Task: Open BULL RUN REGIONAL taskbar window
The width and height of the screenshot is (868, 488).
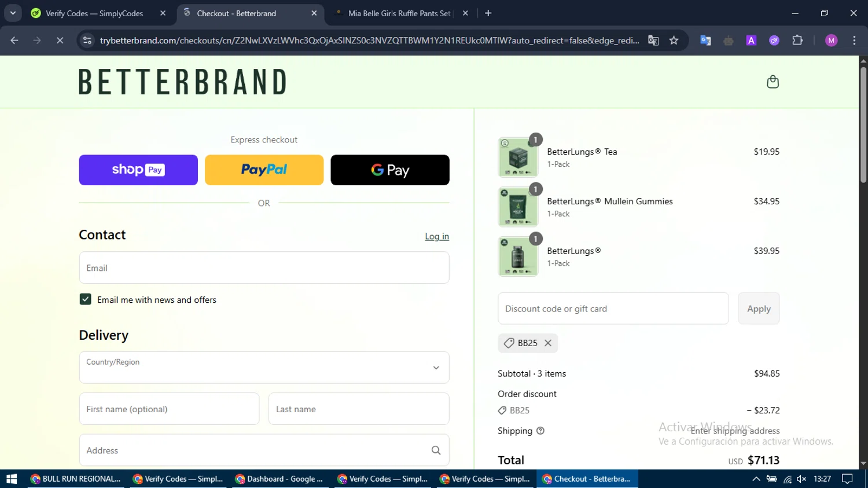Action: coord(76,479)
